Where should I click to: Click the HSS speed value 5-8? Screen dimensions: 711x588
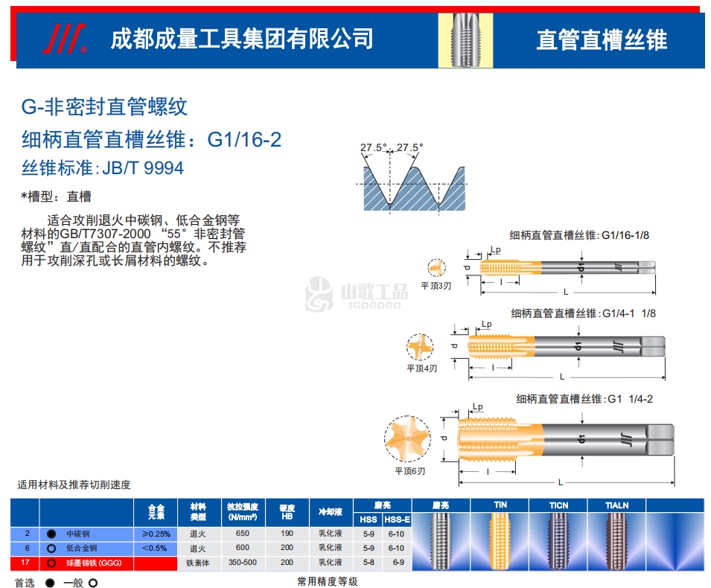[369, 563]
